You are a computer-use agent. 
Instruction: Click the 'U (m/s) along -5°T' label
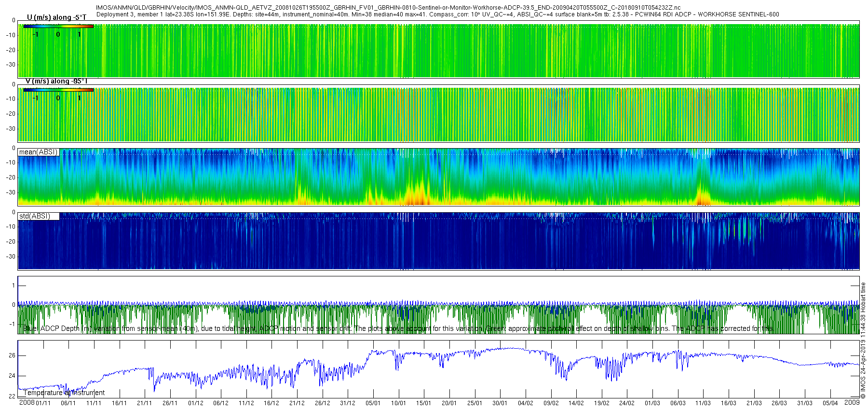(56, 17)
